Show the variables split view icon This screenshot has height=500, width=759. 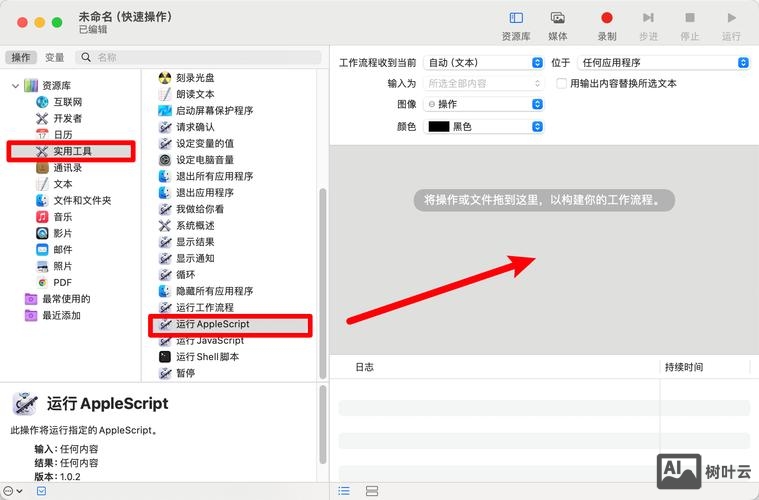click(372, 491)
